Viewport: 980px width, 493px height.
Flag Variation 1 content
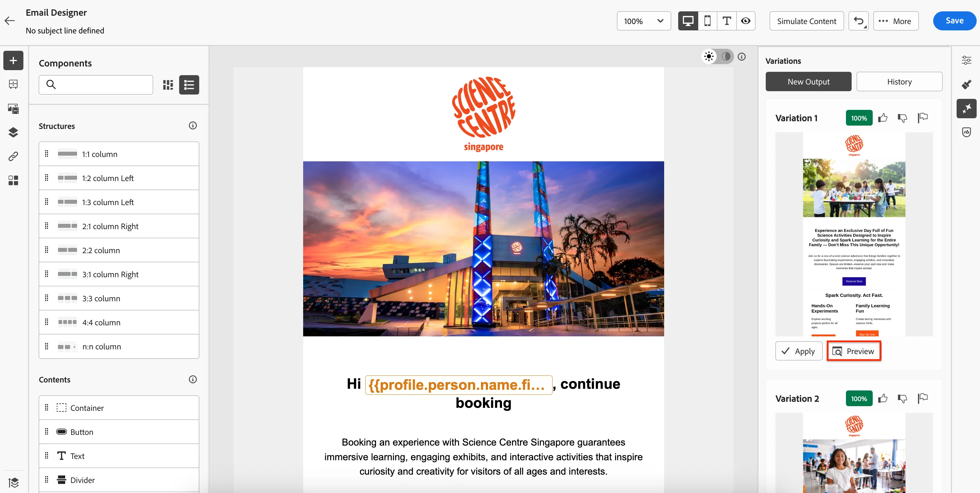[923, 118]
